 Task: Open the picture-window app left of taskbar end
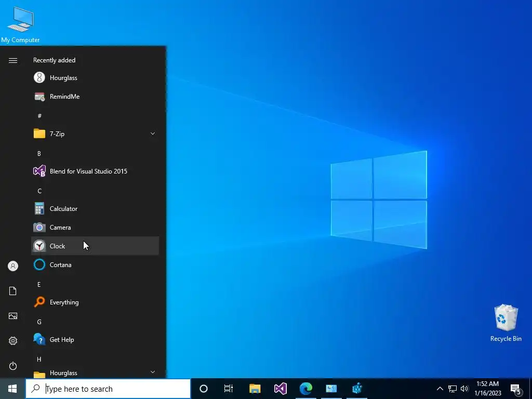point(331,389)
